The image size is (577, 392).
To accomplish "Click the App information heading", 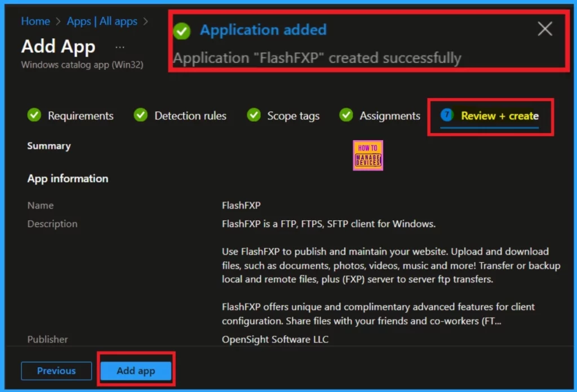I will click(x=68, y=179).
